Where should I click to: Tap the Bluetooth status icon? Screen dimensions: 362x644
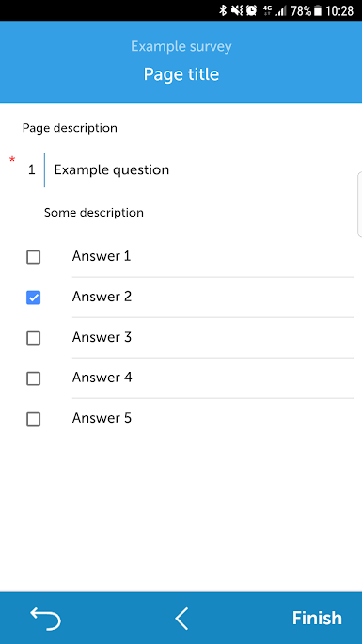point(223,10)
